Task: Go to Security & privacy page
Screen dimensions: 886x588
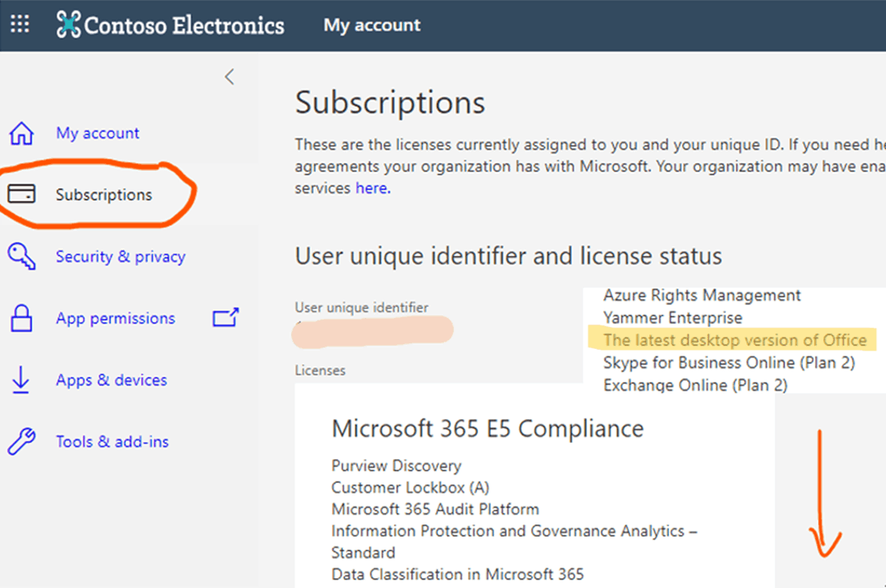Action: 120,257
